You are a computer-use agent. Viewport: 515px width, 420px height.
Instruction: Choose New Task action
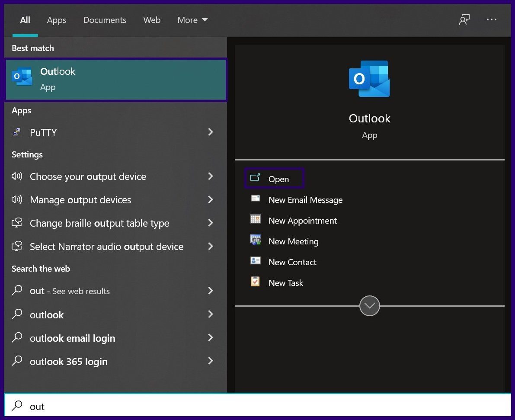(286, 283)
